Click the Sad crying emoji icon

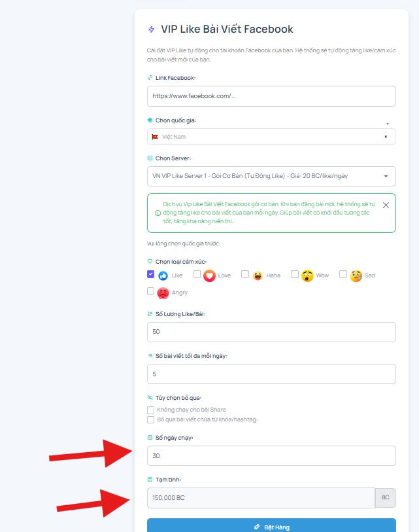pyautogui.click(x=356, y=275)
